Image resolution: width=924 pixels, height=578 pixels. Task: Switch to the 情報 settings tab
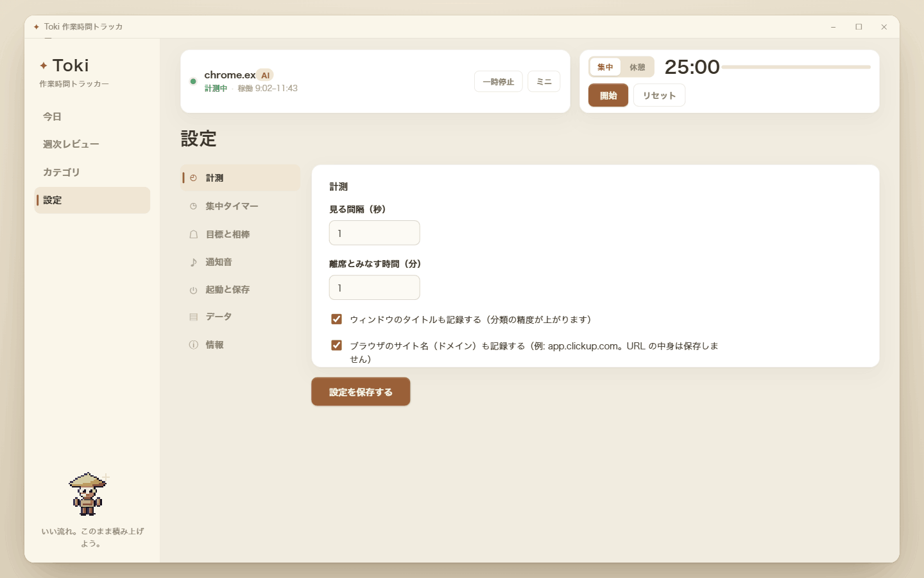241,345
